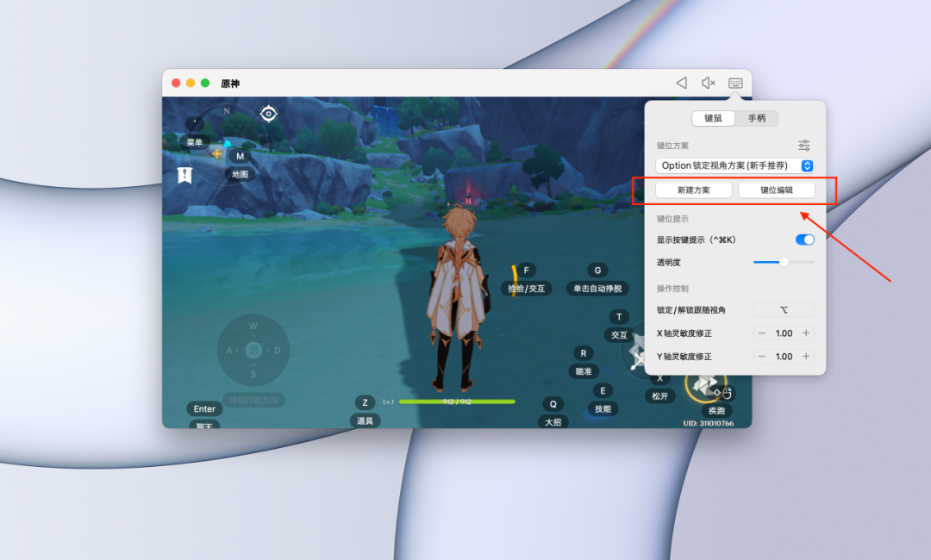931x560 pixels.
Task: Click the green 912/912 health bar
Action: coord(457,401)
